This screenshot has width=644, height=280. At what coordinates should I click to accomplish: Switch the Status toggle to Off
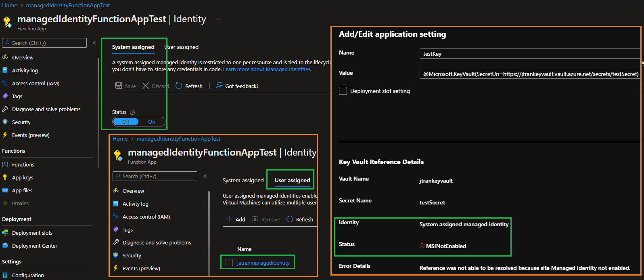126,122
